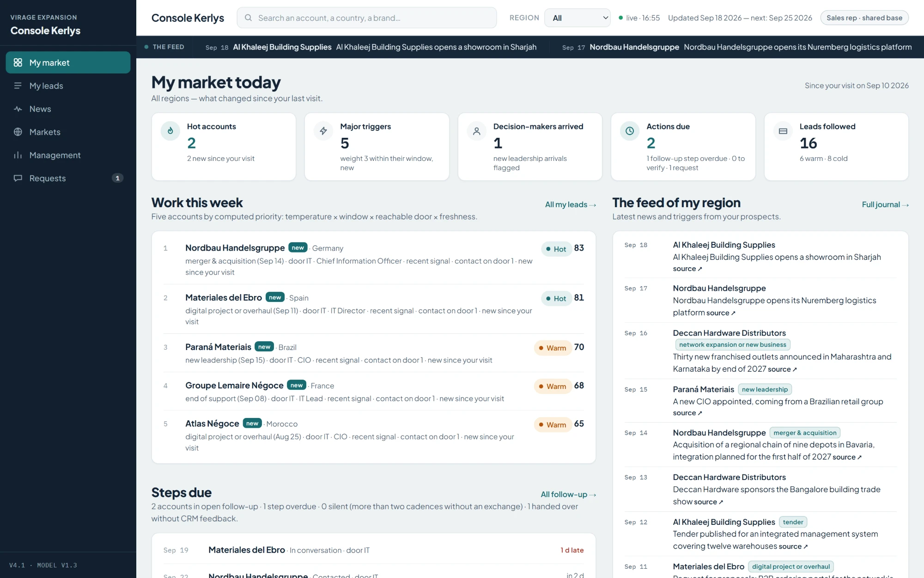This screenshot has width=924, height=578.
Task: Select the My market menu item
Action: pyautogui.click(x=68, y=62)
